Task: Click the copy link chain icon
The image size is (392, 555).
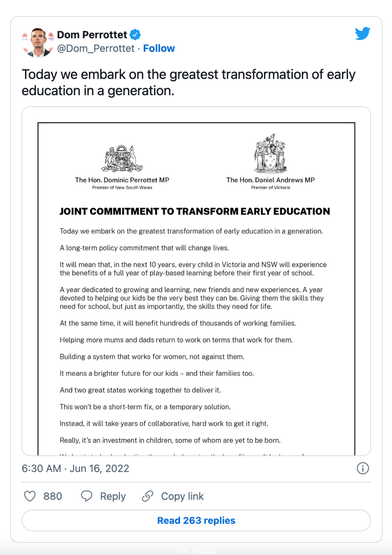Action: [x=147, y=496]
